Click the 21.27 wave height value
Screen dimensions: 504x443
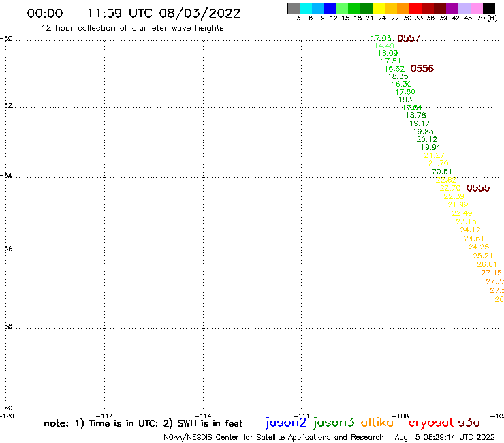(x=435, y=155)
